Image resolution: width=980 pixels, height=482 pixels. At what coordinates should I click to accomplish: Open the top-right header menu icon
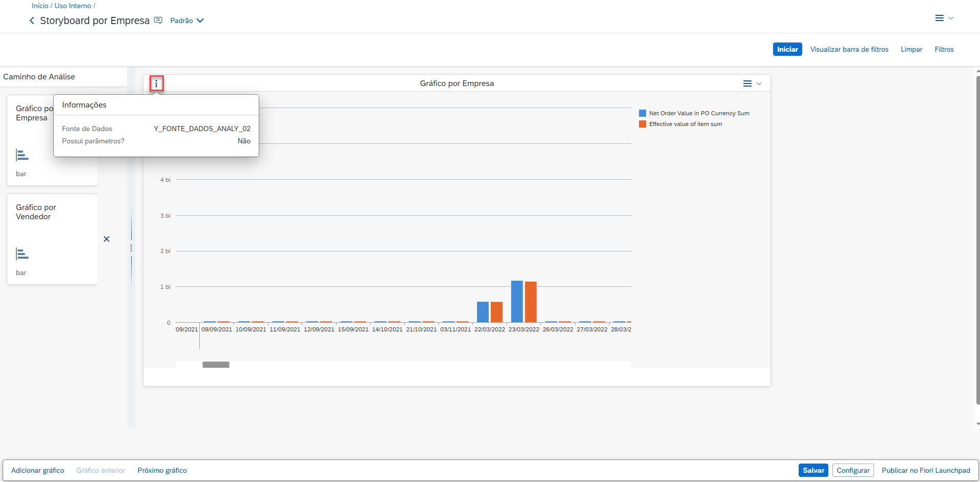coord(939,18)
